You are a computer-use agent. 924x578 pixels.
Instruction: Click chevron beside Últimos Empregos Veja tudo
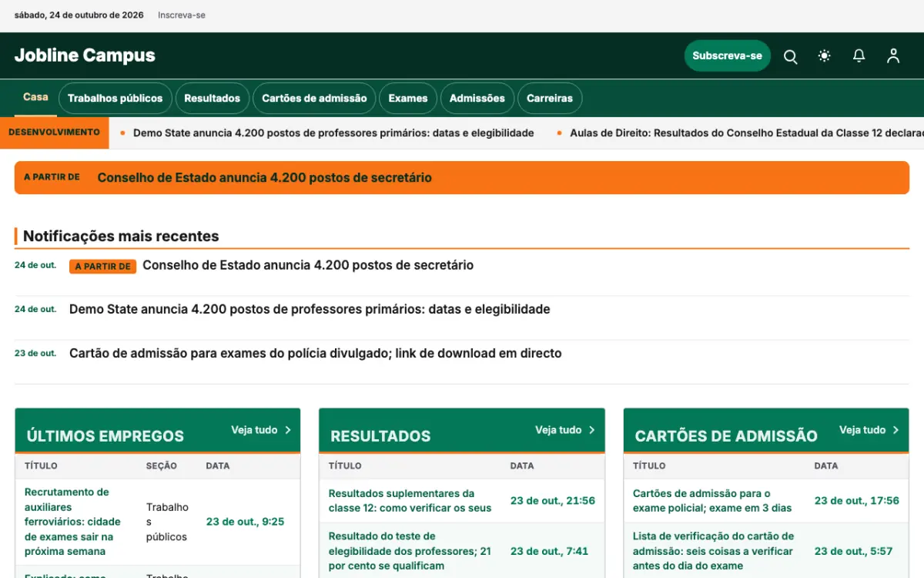click(288, 430)
